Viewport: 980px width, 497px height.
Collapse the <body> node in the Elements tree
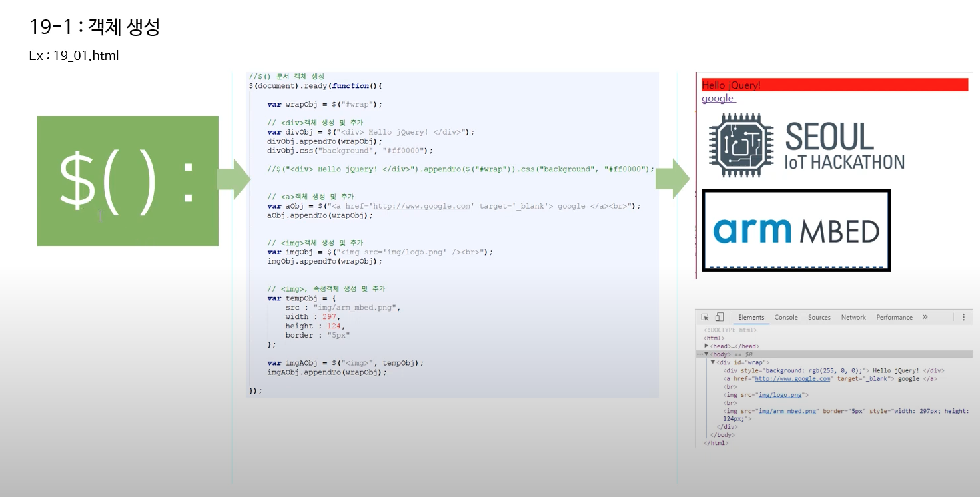point(706,354)
